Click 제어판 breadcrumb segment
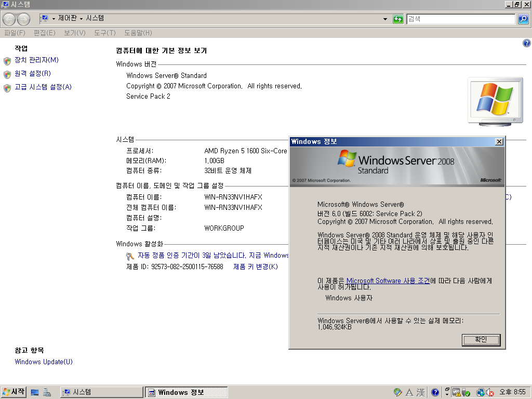This screenshot has height=399, width=532. click(68, 18)
